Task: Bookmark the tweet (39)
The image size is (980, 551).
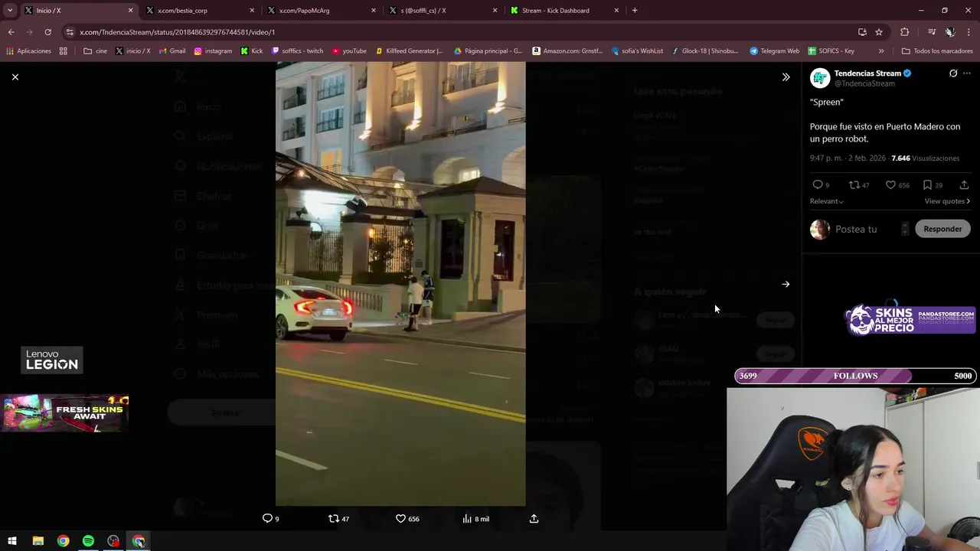Action: pos(933,185)
